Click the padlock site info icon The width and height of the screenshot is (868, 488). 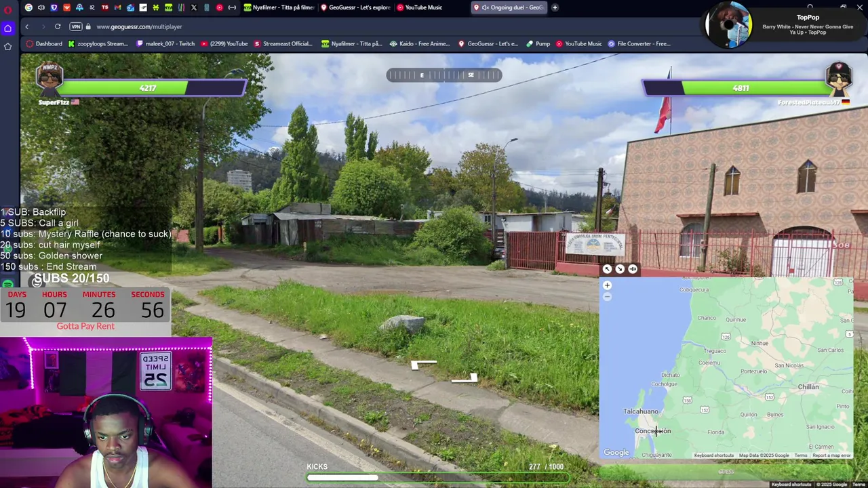pyautogui.click(x=87, y=26)
